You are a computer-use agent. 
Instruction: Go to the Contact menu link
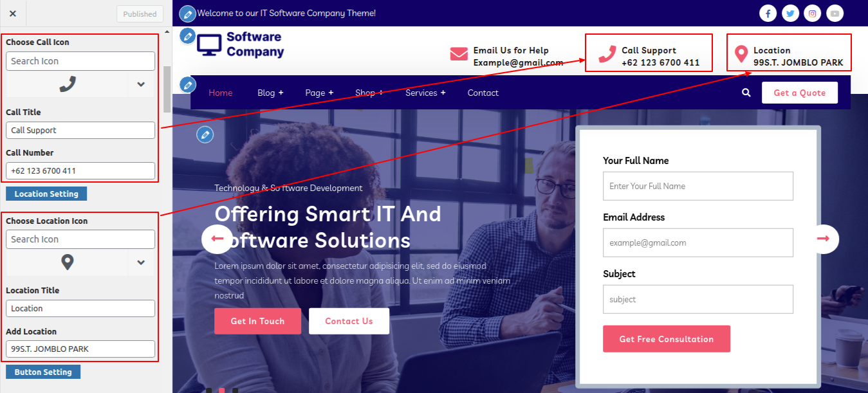[483, 93]
